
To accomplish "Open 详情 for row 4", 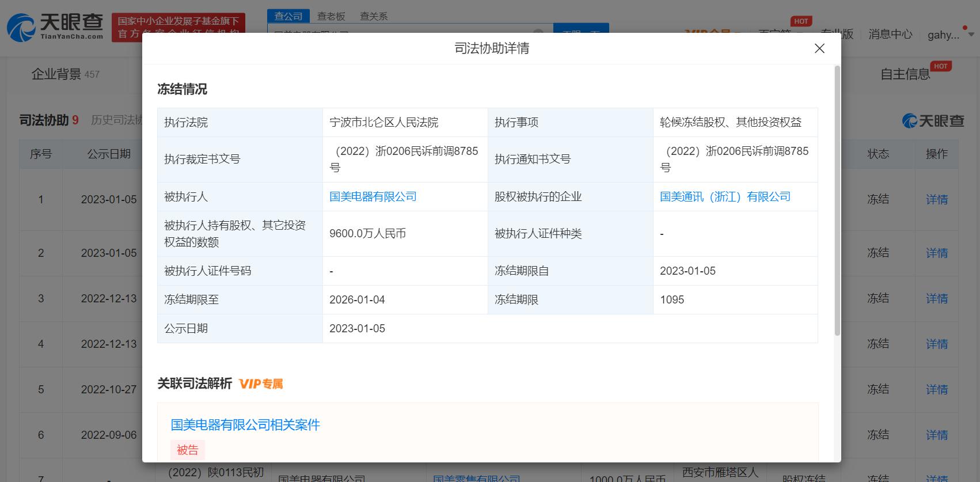I will coord(937,344).
